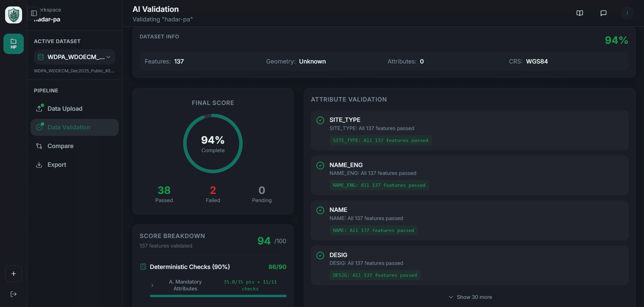Click the NAME passed check icon
644x307 pixels.
click(x=320, y=210)
